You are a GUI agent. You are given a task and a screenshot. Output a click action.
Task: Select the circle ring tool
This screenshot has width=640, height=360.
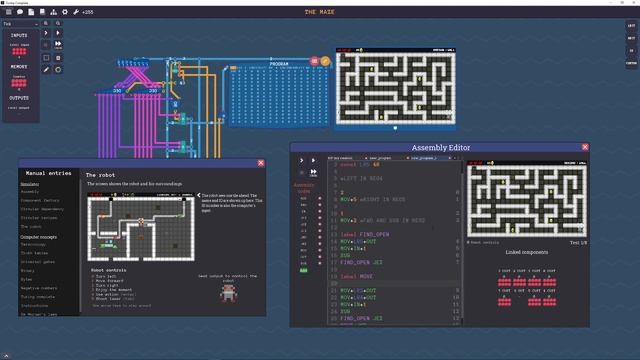[x=58, y=70]
